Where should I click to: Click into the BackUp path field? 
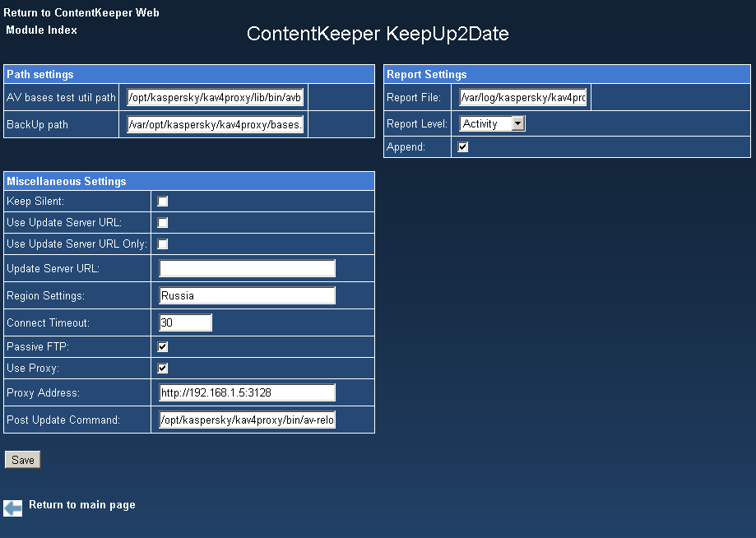215,124
